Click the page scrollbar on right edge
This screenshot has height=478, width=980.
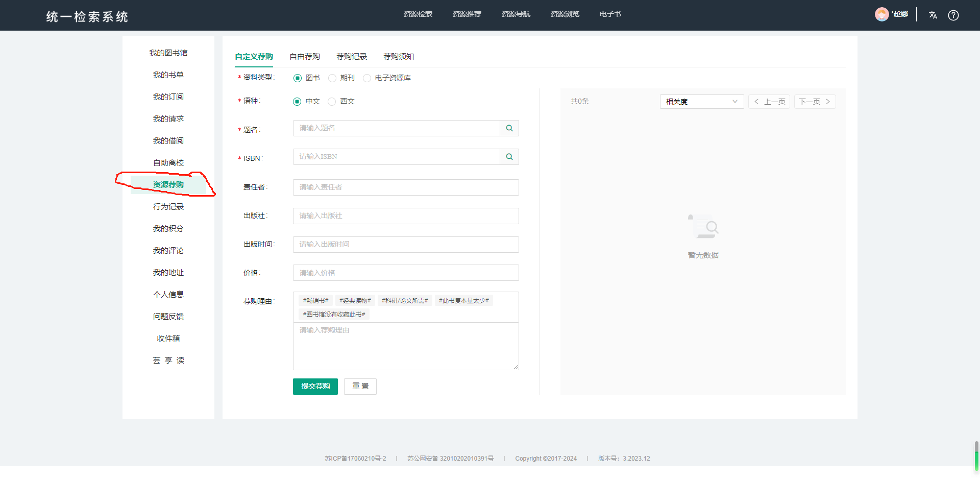(976, 455)
